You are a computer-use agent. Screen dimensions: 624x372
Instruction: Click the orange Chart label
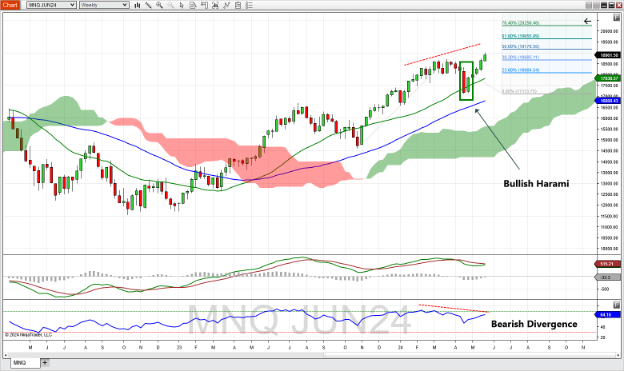(x=10, y=5)
